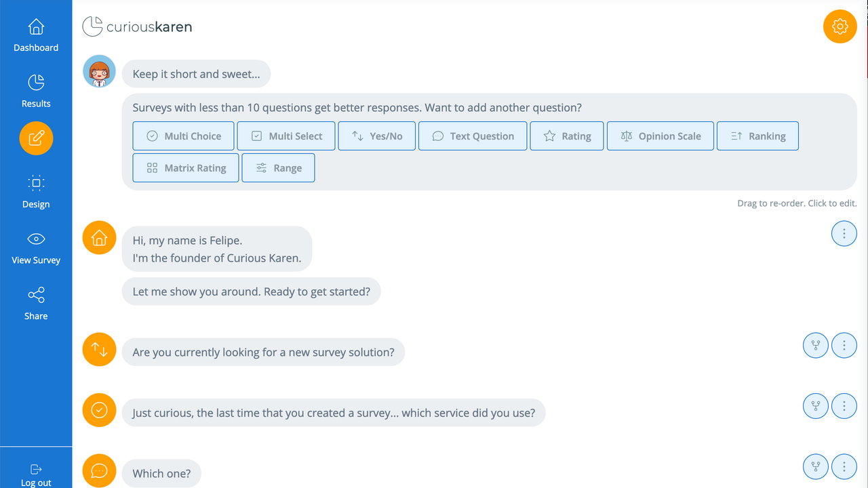Click the Curious Karen logo
This screenshot has height=488, width=868.
pyautogui.click(x=137, y=27)
